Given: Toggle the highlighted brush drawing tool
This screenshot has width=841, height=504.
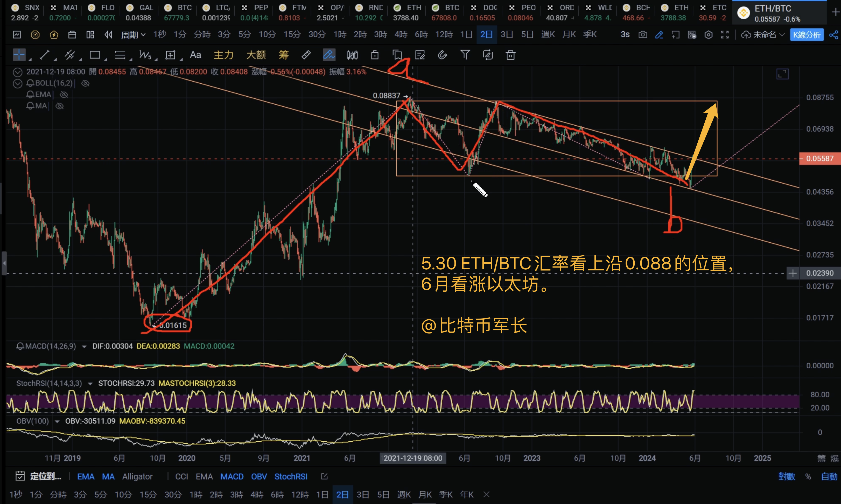Looking at the screenshot, I should coord(329,55).
